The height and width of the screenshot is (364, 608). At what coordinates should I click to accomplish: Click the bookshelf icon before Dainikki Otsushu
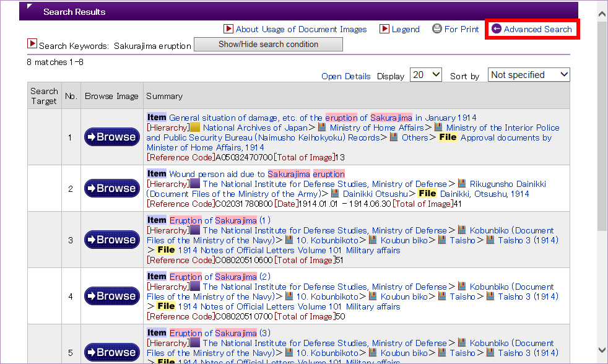pos(335,193)
